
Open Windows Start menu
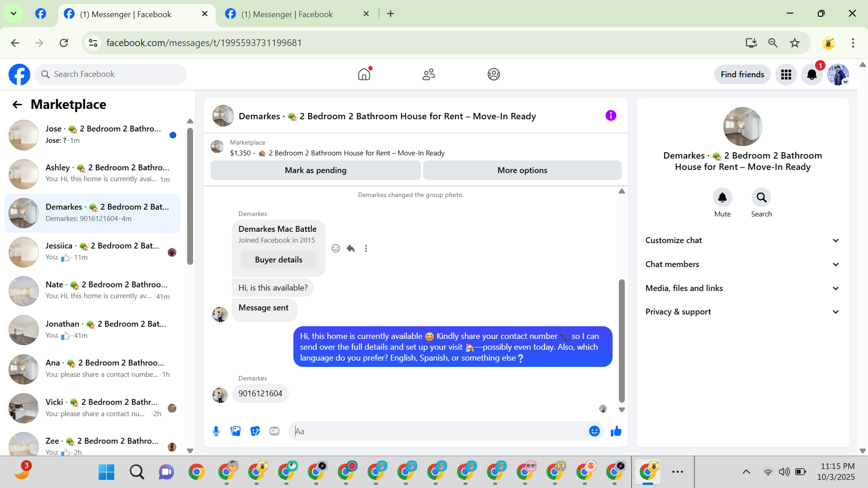click(x=106, y=472)
